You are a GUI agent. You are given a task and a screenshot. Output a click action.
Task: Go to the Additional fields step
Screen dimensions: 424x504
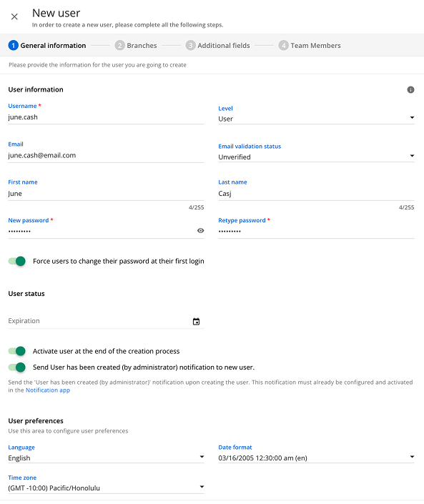[x=217, y=45]
